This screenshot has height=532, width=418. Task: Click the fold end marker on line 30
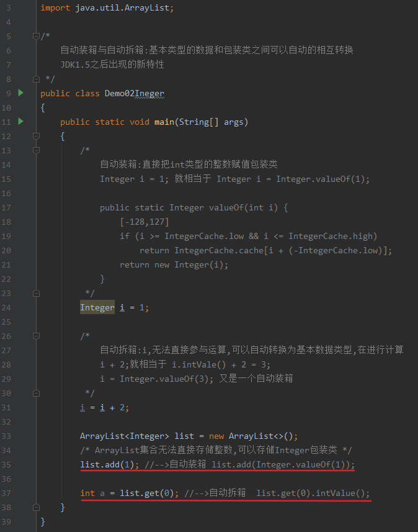click(x=36, y=393)
